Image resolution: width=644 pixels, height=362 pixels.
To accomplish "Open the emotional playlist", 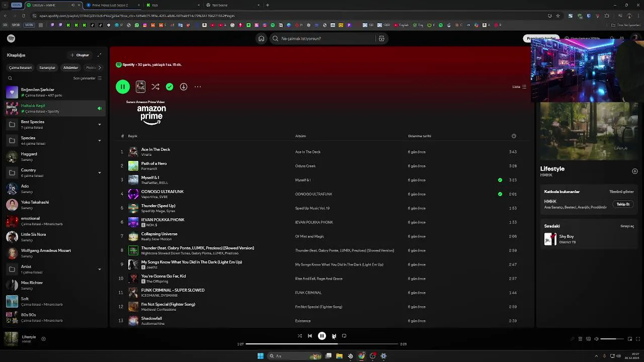I will [x=54, y=221].
